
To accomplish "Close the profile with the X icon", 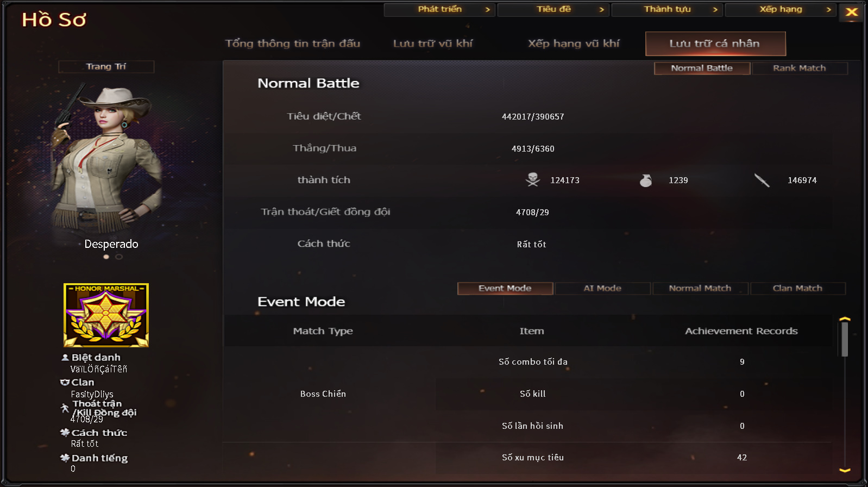I will tap(851, 12).
